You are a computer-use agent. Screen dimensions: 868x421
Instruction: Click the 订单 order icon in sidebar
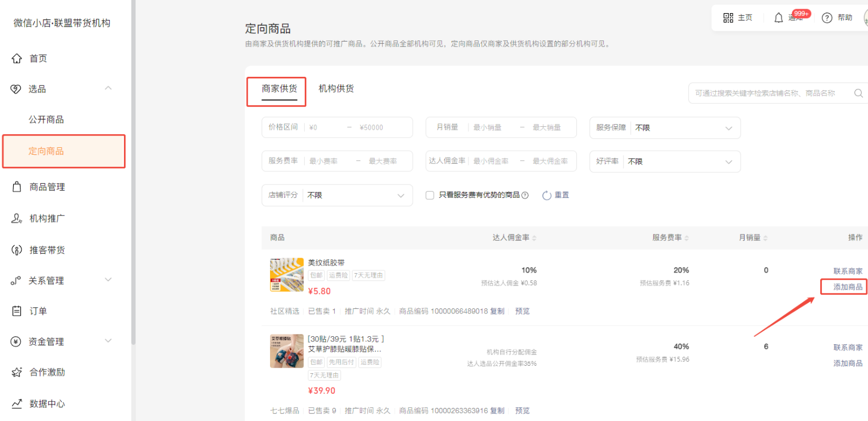point(17,311)
